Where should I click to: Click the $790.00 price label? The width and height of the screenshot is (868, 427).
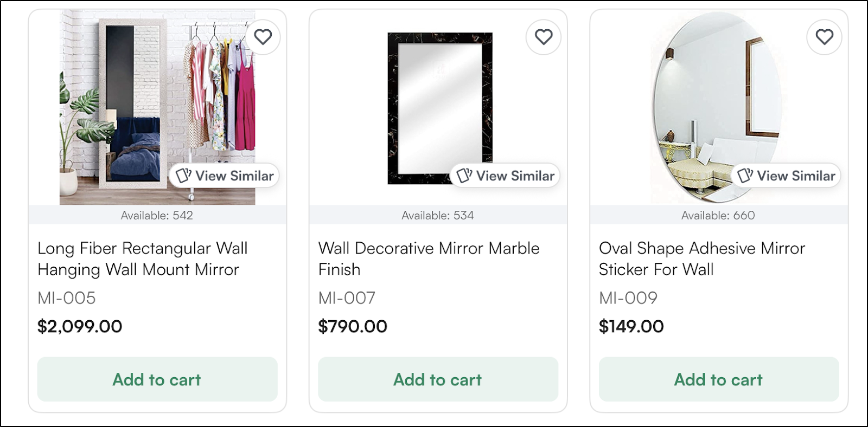(353, 326)
